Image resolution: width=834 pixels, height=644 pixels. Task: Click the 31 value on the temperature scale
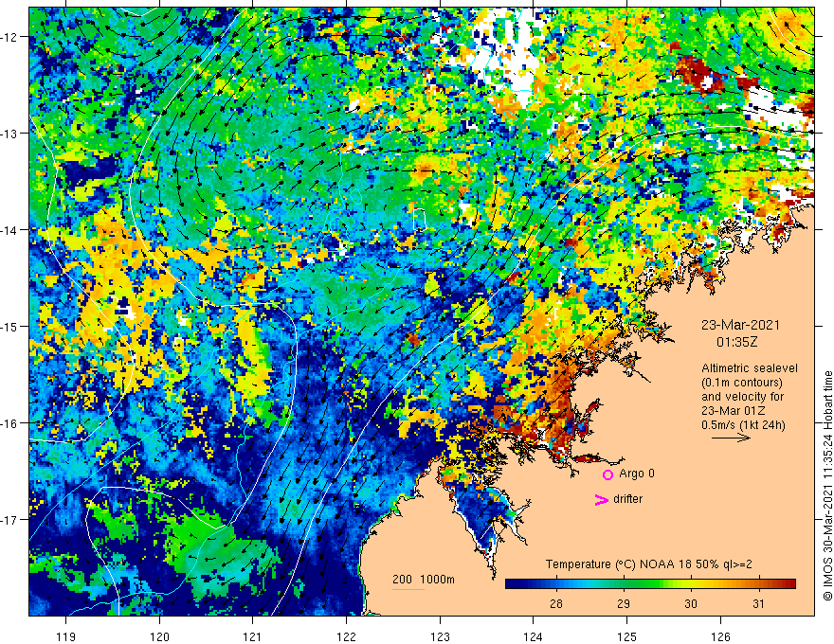tap(758, 603)
